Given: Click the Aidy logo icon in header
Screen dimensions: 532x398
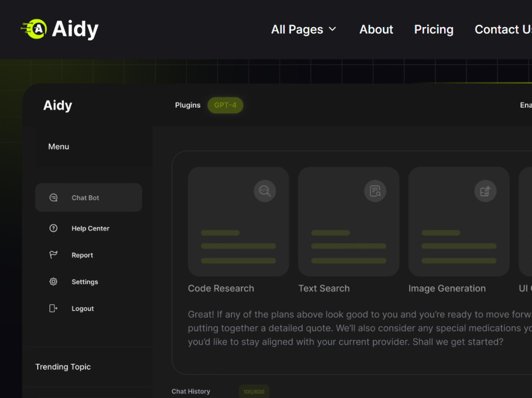Looking at the screenshot, I should tap(34, 29).
